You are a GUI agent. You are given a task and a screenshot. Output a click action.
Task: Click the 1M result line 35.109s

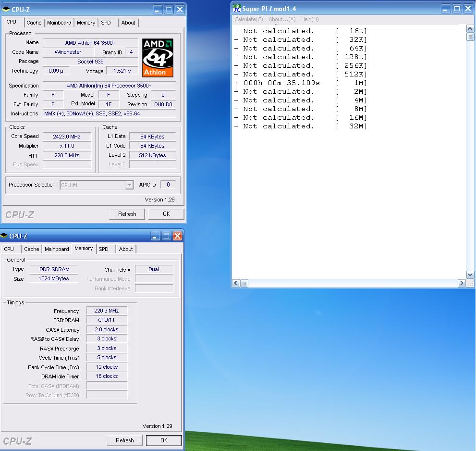(301, 83)
